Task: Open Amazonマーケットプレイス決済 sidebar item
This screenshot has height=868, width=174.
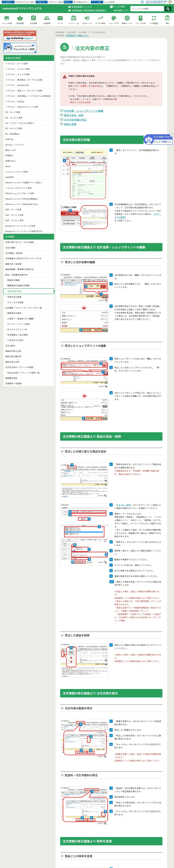Action: pyautogui.click(x=28, y=226)
